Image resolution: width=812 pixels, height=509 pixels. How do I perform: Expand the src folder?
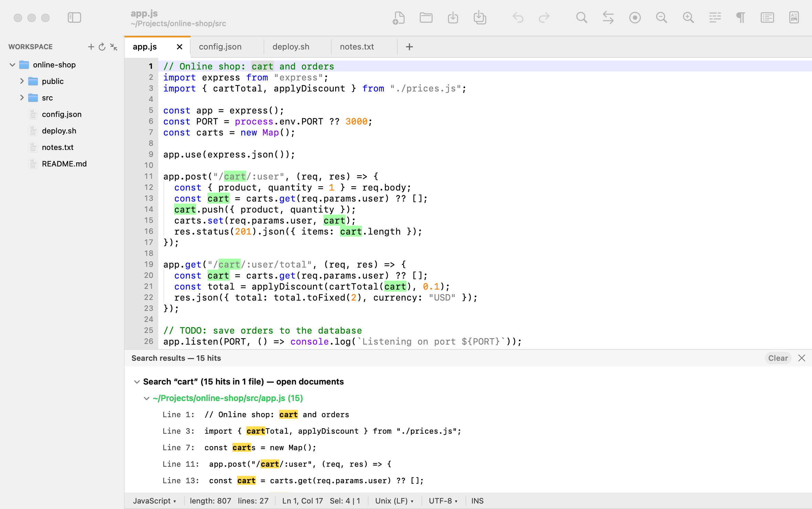coord(22,98)
